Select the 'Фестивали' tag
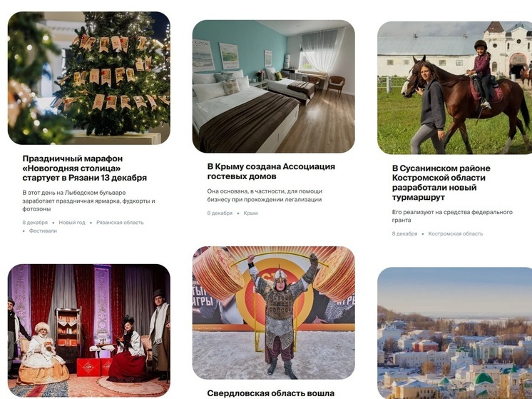 [x=43, y=231]
